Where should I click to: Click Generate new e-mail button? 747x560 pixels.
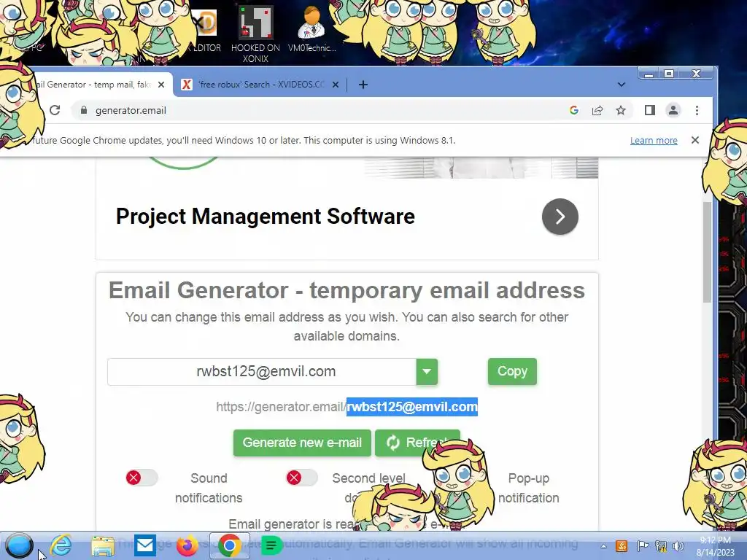302,443
